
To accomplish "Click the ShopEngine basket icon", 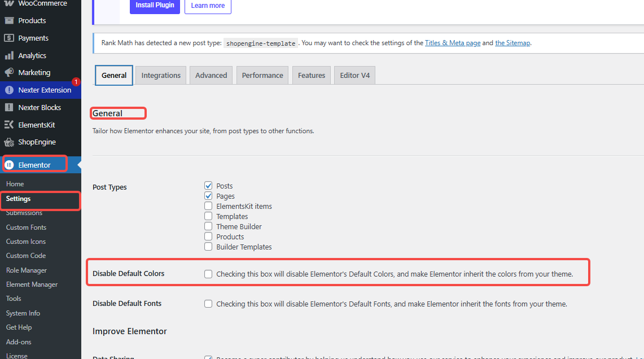I will click(9, 142).
